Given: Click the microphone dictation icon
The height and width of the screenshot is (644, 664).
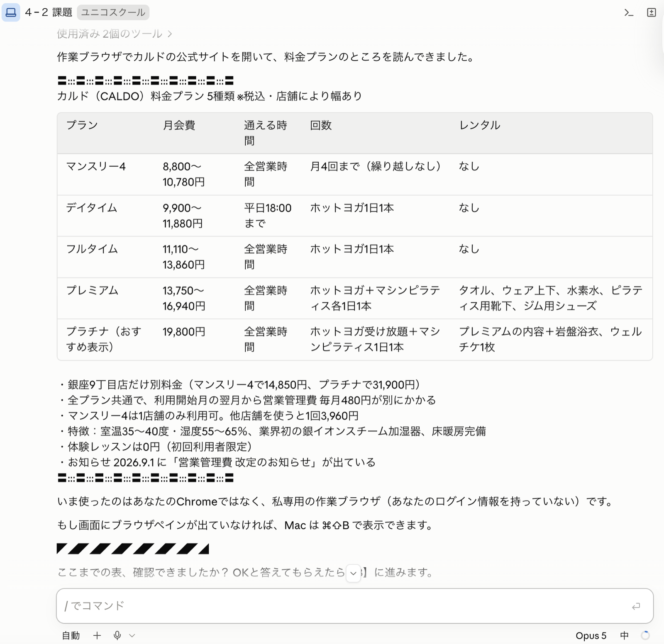Looking at the screenshot, I should click(x=117, y=635).
